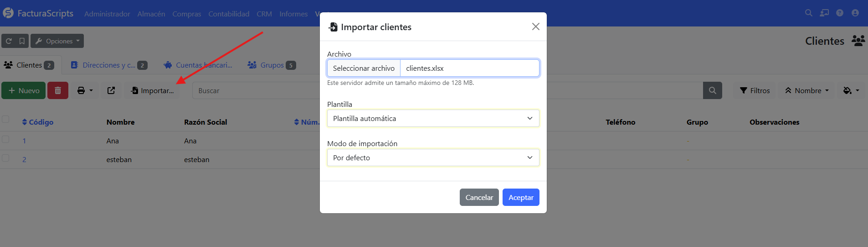Open the CRM menu
This screenshot has width=868, height=247.
click(x=264, y=14)
